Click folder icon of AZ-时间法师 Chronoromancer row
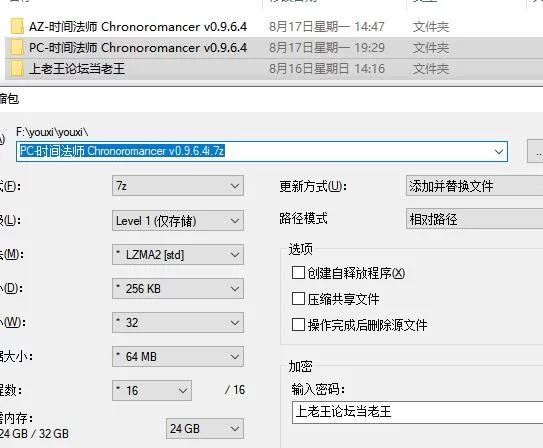 (x=17, y=26)
